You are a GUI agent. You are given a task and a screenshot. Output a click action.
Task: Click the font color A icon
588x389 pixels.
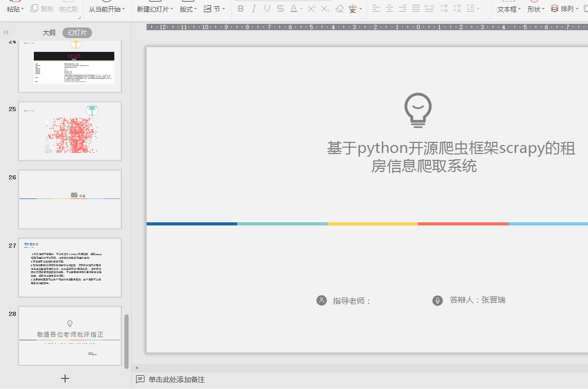click(294, 8)
